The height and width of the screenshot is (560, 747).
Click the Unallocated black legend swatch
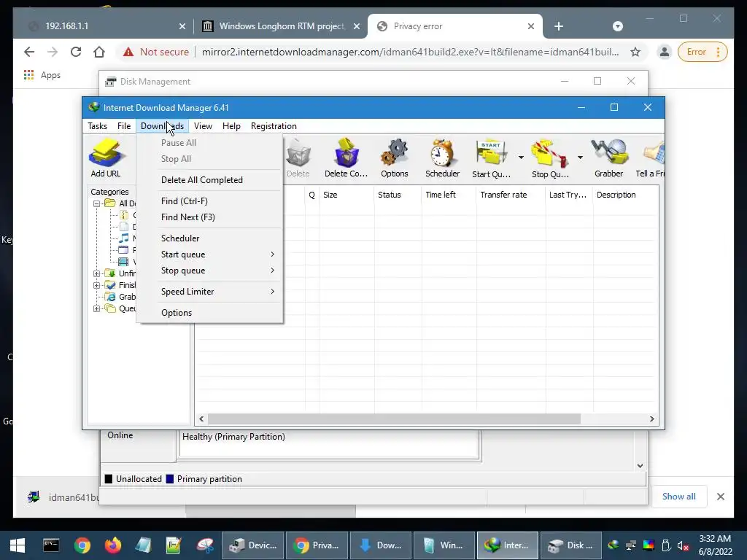(109, 479)
